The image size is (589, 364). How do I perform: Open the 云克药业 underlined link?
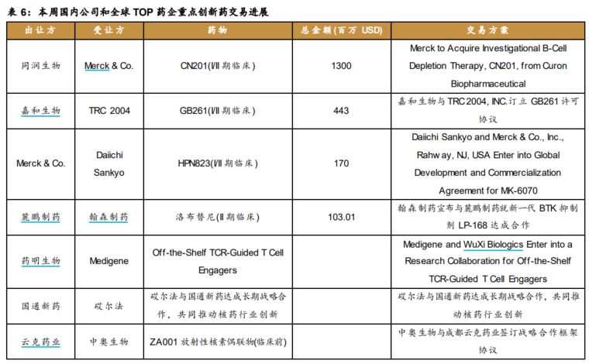pos(40,342)
